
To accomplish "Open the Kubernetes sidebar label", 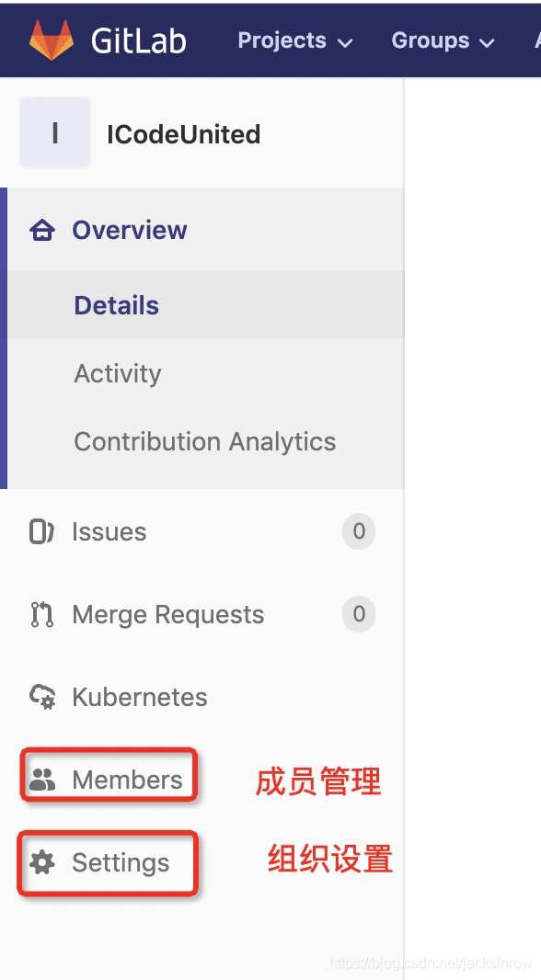I will (140, 697).
